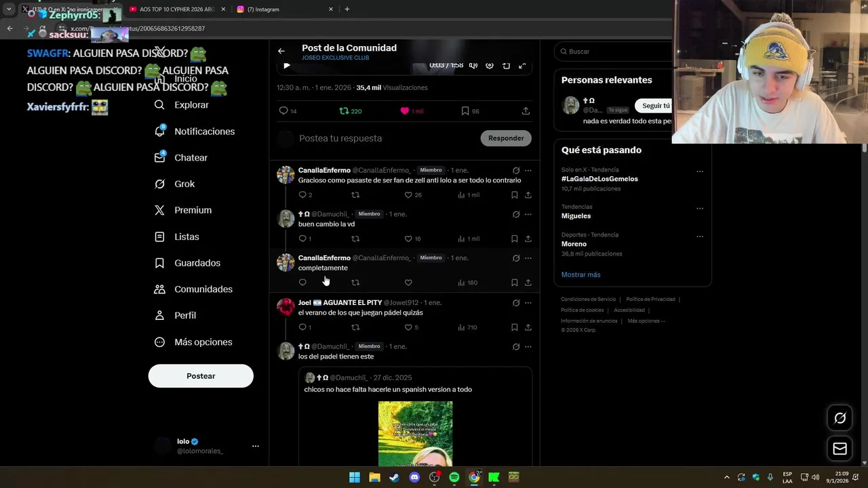Open options for Moreno trend

click(699, 237)
